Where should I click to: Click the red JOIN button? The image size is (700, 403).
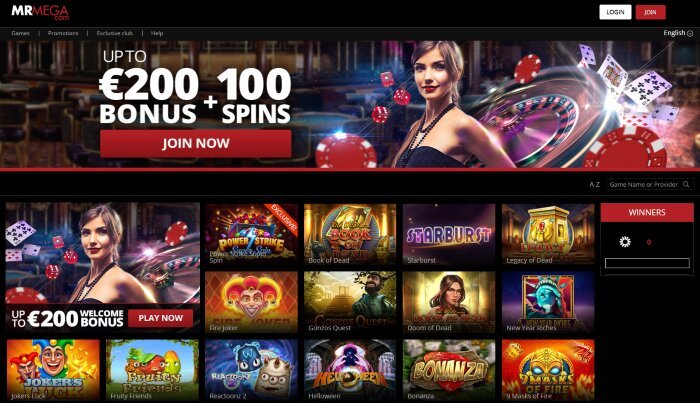coord(650,12)
